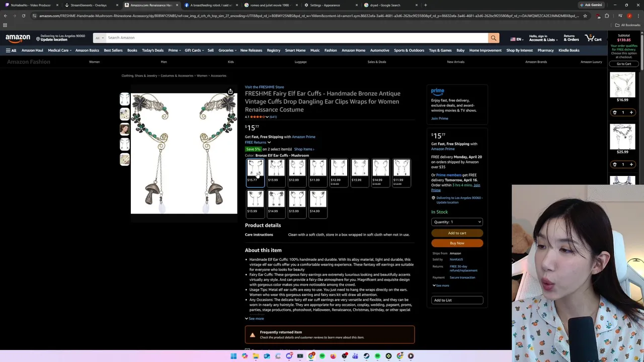The height and width of the screenshot is (362, 644).
Task: Open File Explorer from the taskbar
Action: tap(256, 356)
